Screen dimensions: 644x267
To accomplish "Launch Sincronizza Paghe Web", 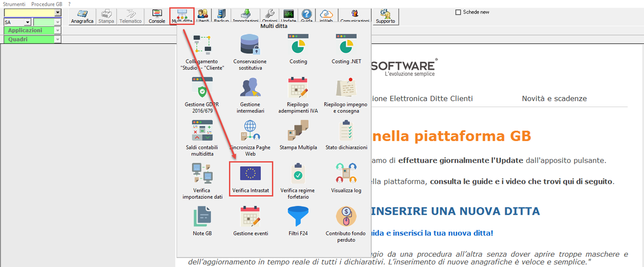I will [x=250, y=138].
